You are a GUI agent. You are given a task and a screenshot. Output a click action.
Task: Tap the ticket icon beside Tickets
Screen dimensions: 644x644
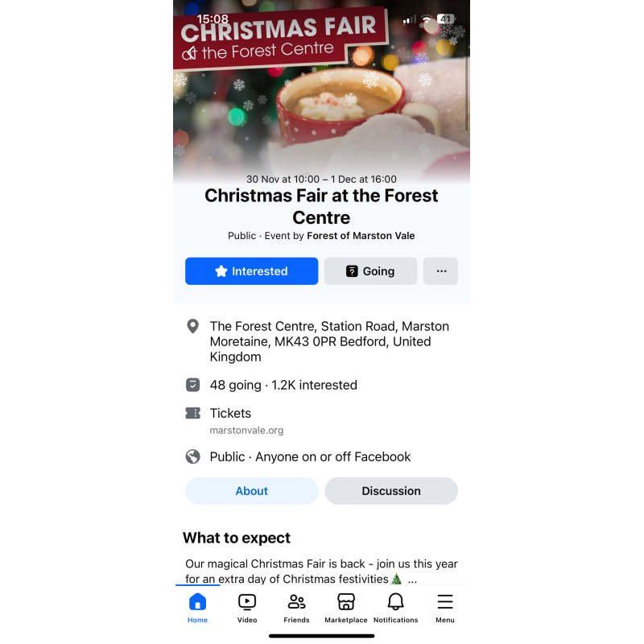[x=192, y=413]
